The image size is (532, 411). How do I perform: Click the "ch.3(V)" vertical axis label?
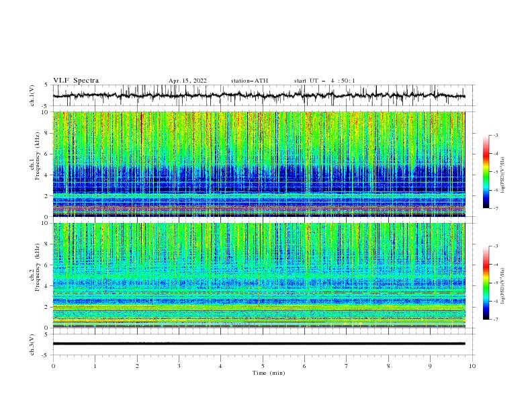point(32,345)
